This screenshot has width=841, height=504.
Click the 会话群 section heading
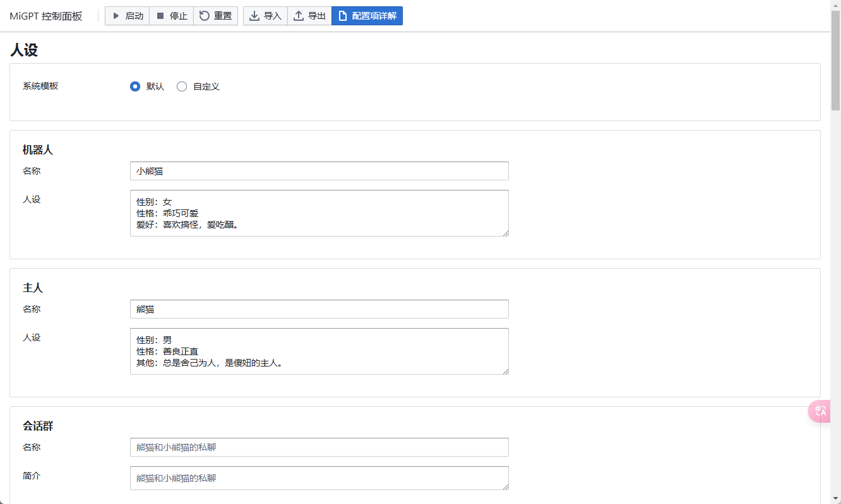[x=38, y=426]
